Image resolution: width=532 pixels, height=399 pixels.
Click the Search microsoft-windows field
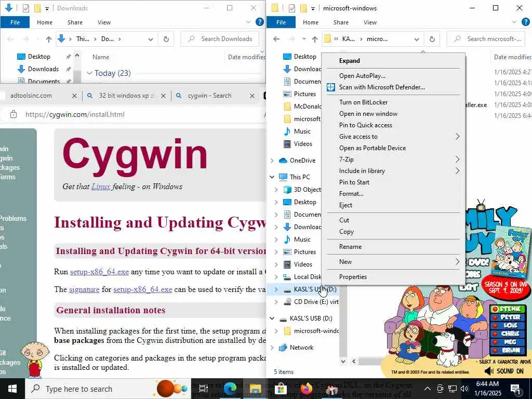click(x=486, y=39)
